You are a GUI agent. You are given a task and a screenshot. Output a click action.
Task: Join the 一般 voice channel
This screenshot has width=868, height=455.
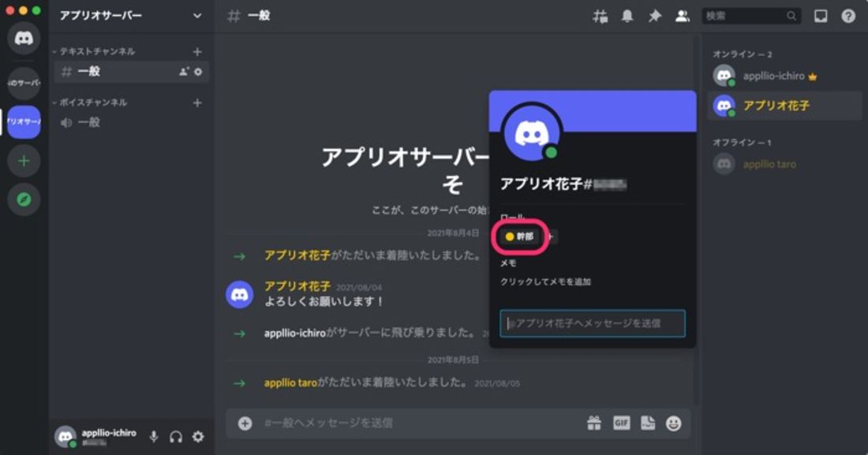pyautogui.click(x=131, y=122)
